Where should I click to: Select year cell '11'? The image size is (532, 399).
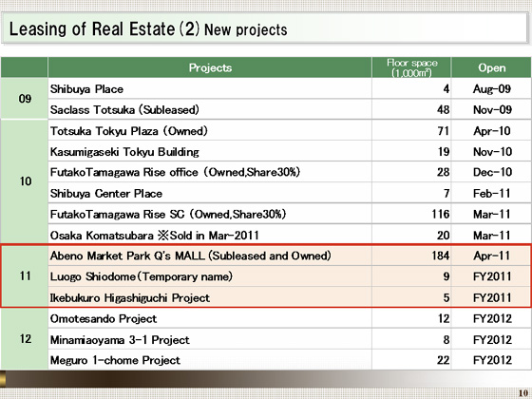[x=24, y=275]
